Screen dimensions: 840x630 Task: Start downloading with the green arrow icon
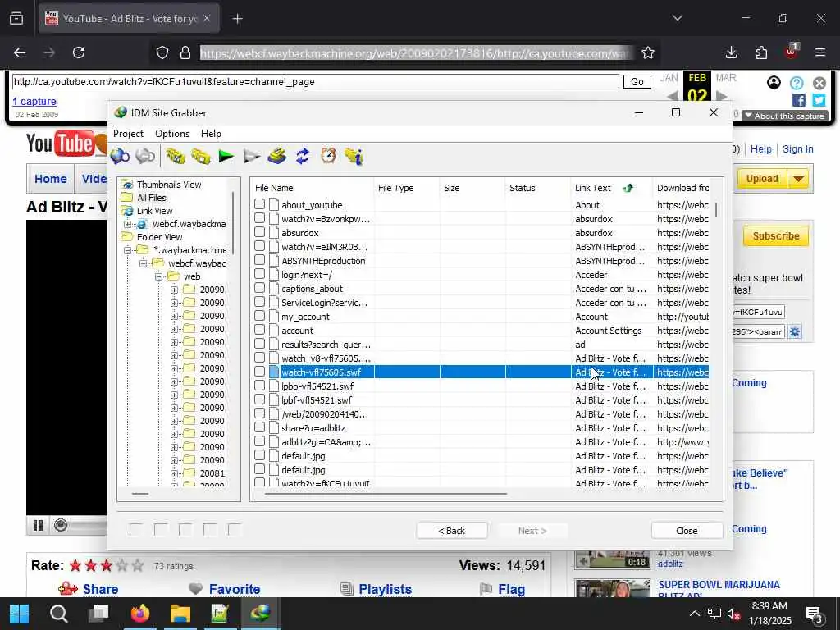[x=226, y=157]
